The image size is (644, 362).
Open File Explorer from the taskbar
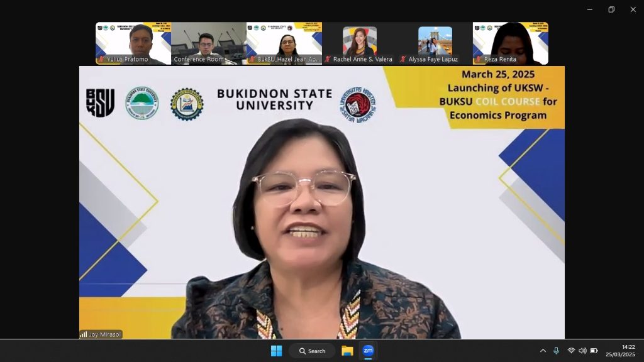tap(347, 351)
